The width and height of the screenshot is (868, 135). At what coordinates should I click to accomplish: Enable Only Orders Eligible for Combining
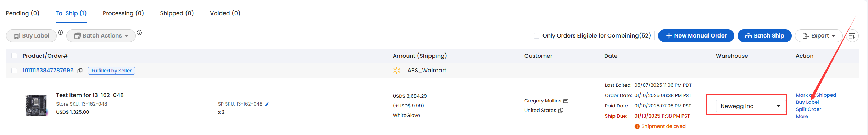click(x=536, y=36)
